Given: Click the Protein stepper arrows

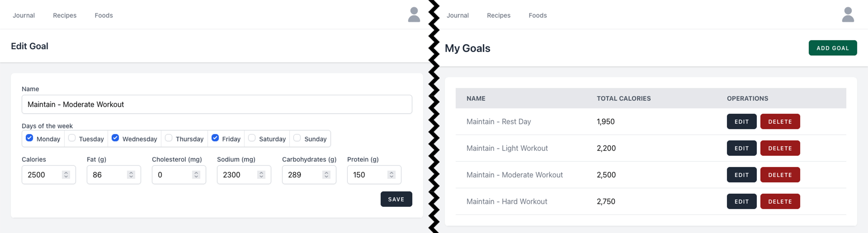Looking at the screenshot, I should click(391, 175).
